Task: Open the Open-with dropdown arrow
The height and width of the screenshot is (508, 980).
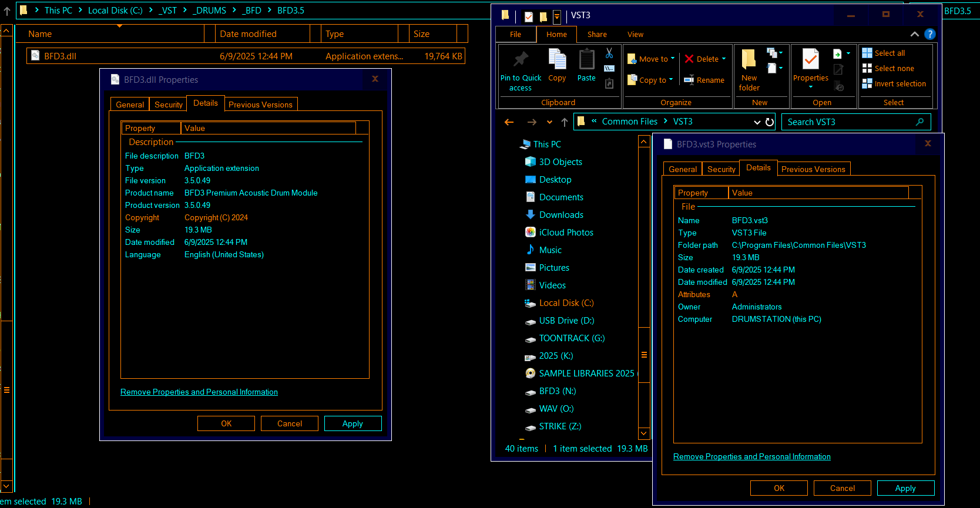Action: tap(848, 53)
